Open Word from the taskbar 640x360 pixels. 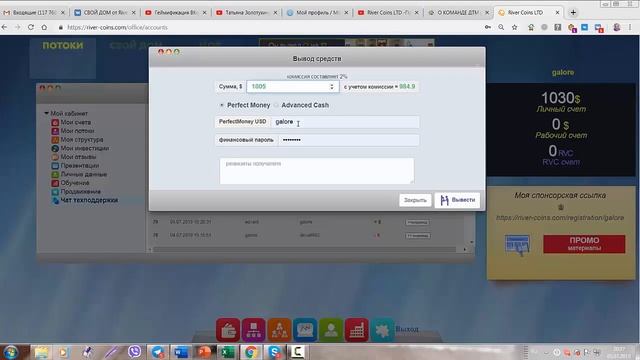[x=181, y=352]
